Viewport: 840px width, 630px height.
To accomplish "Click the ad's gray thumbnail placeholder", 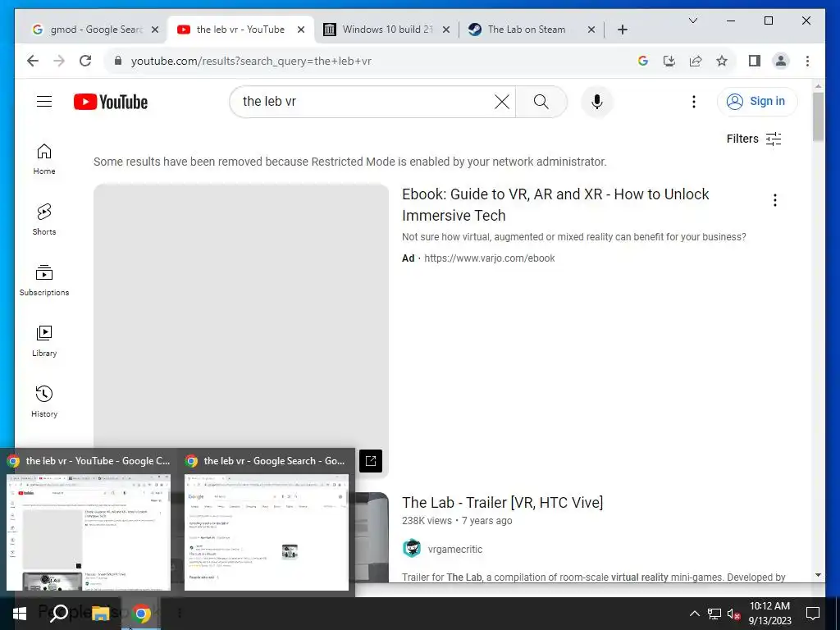I will (x=240, y=331).
